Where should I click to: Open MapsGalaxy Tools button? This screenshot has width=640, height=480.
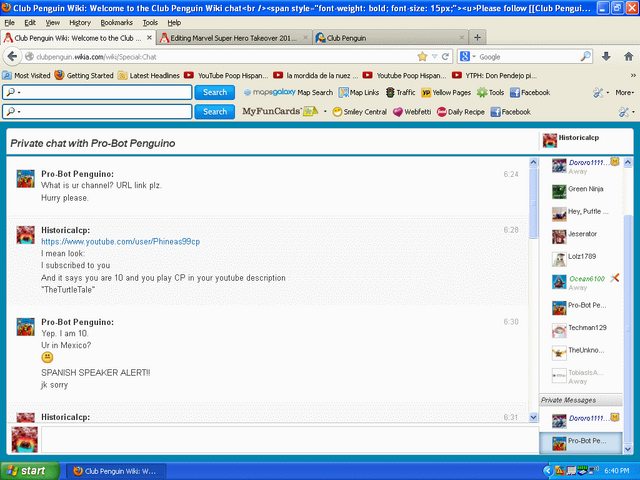tap(491, 92)
